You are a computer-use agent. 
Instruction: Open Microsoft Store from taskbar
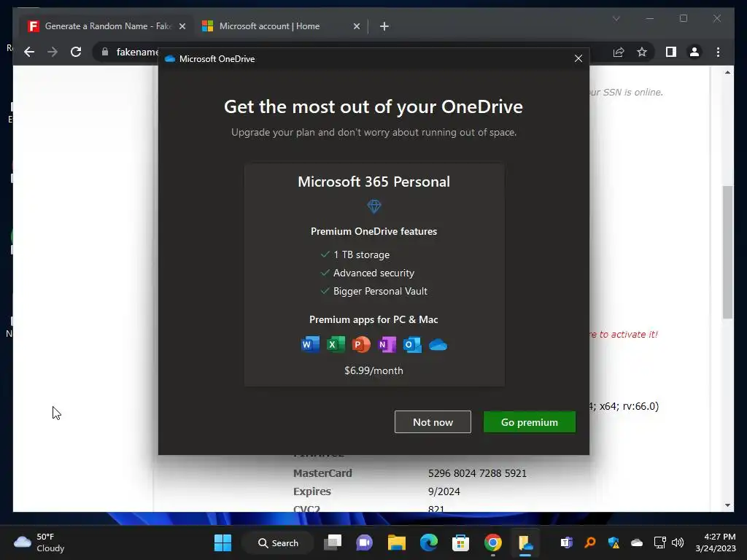click(x=461, y=542)
